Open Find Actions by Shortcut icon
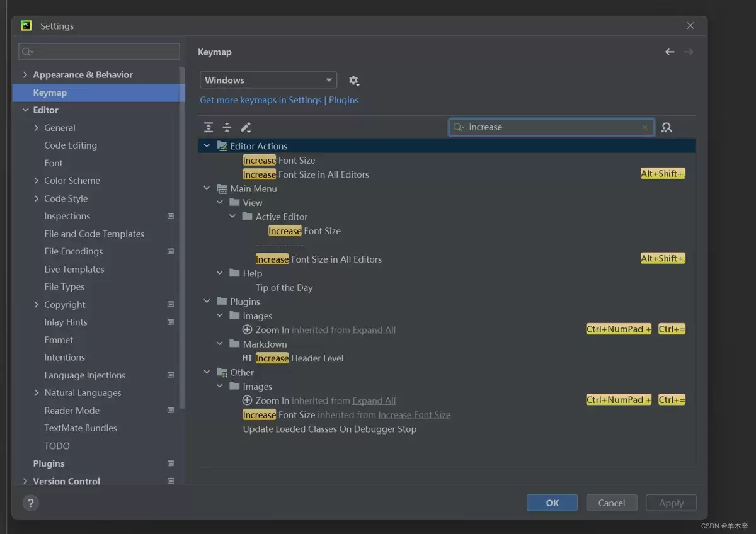Screen dimensions: 756x534 (x=667, y=127)
